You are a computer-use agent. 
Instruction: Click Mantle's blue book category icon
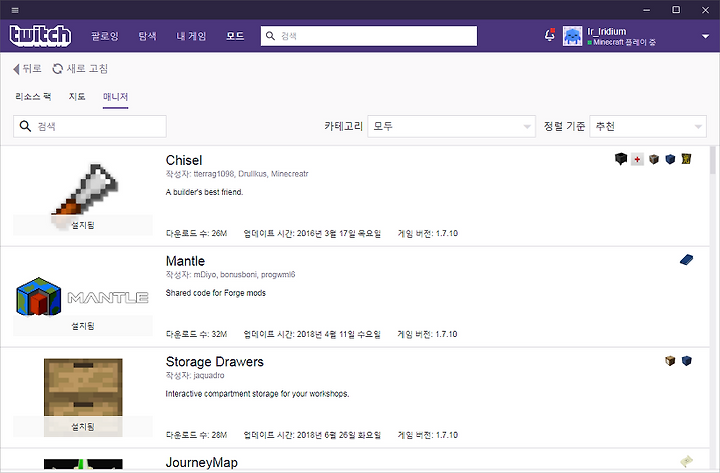(686, 260)
